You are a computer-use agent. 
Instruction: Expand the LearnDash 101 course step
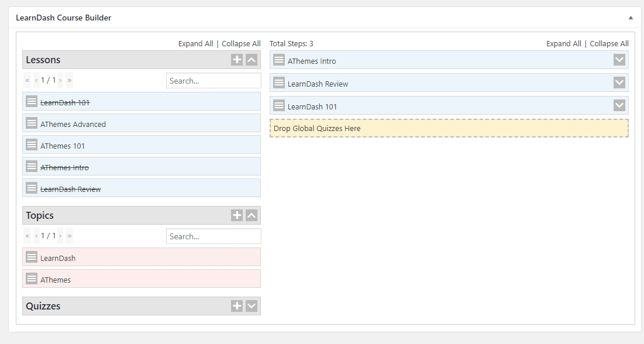pyautogui.click(x=619, y=106)
